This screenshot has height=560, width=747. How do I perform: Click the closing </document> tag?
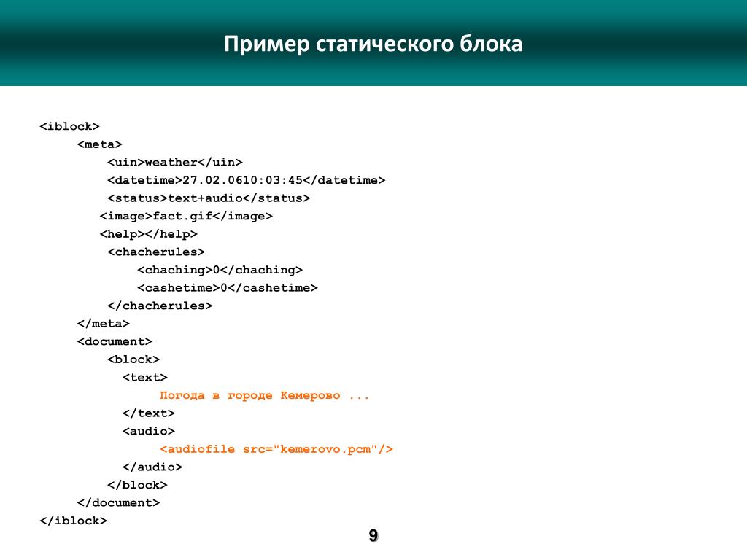[x=119, y=503]
